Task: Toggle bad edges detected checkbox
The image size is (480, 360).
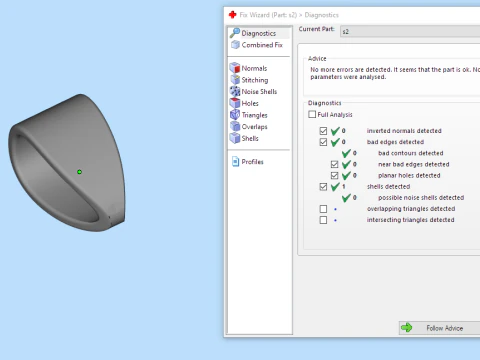Action: [323, 142]
